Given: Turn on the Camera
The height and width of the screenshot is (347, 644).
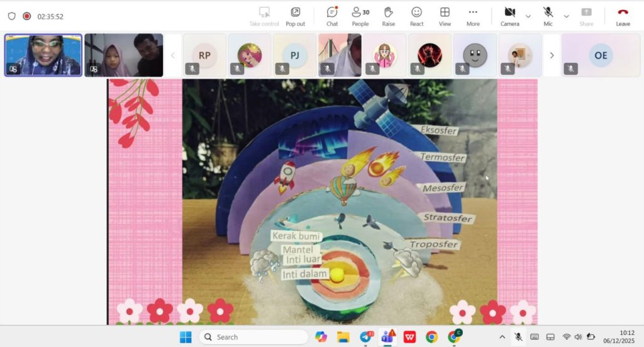Looking at the screenshot, I should pyautogui.click(x=509, y=16).
